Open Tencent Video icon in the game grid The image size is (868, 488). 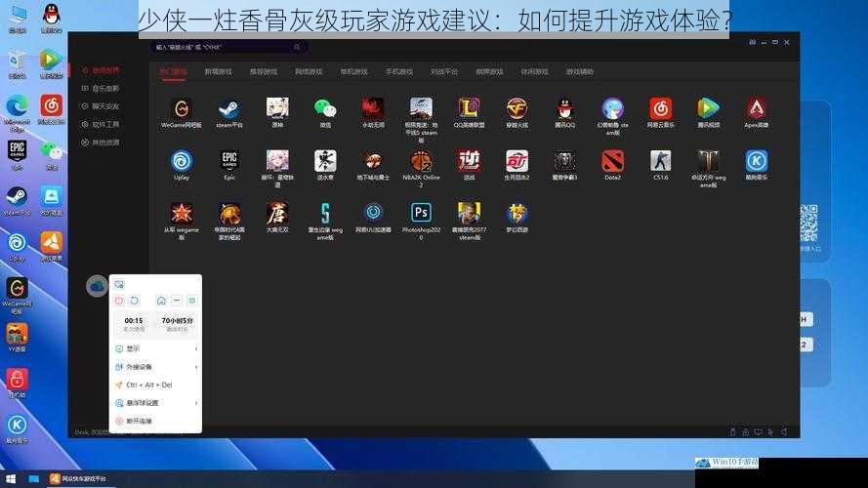(709, 109)
